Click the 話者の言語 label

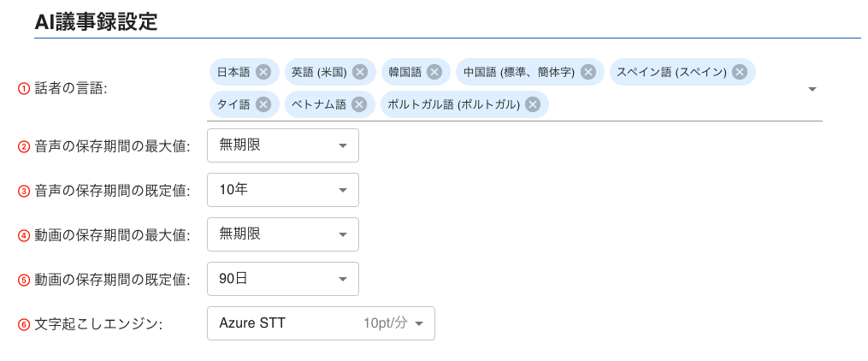[70, 89]
